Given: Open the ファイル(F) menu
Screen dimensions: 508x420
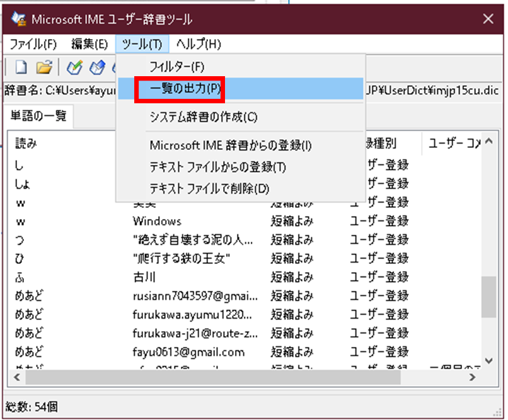Looking at the screenshot, I should (x=33, y=44).
